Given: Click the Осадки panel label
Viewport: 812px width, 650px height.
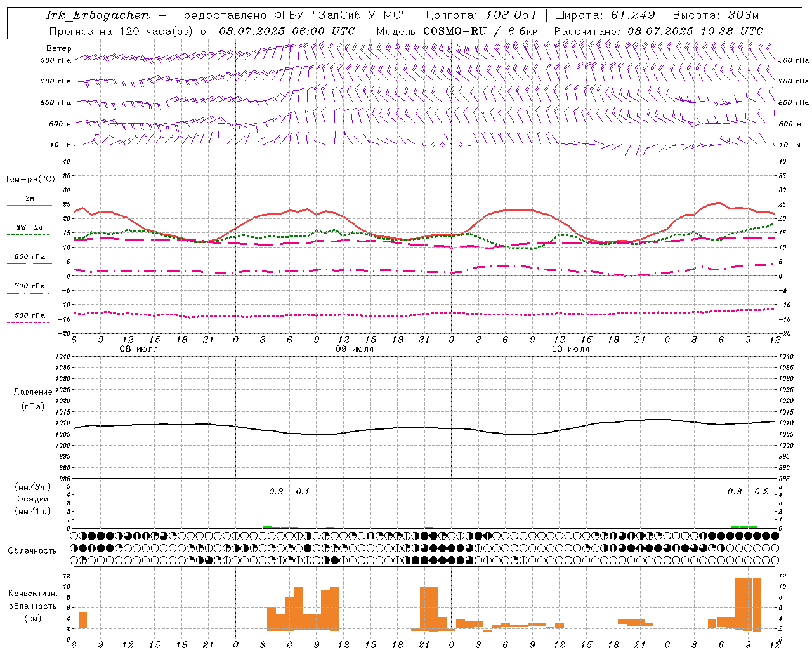Looking at the screenshot, I should [33, 499].
